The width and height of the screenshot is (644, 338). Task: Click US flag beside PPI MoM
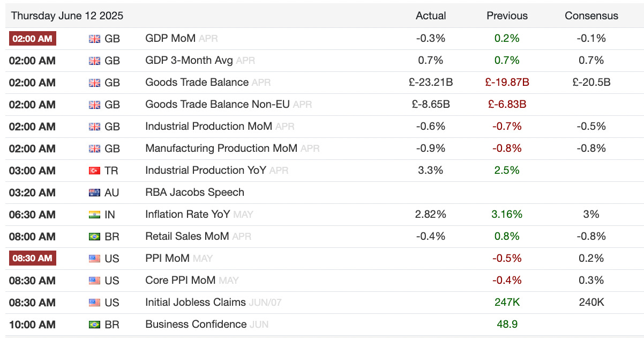coord(94,259)
